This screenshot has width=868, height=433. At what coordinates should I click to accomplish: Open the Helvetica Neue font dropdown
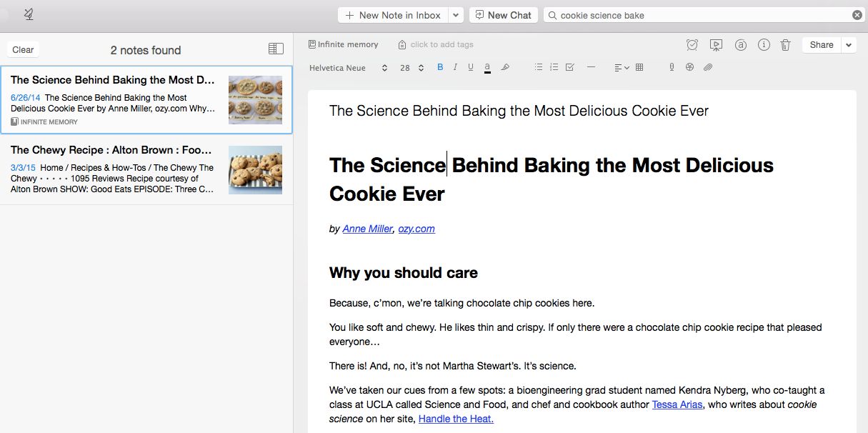coord(348,68)
